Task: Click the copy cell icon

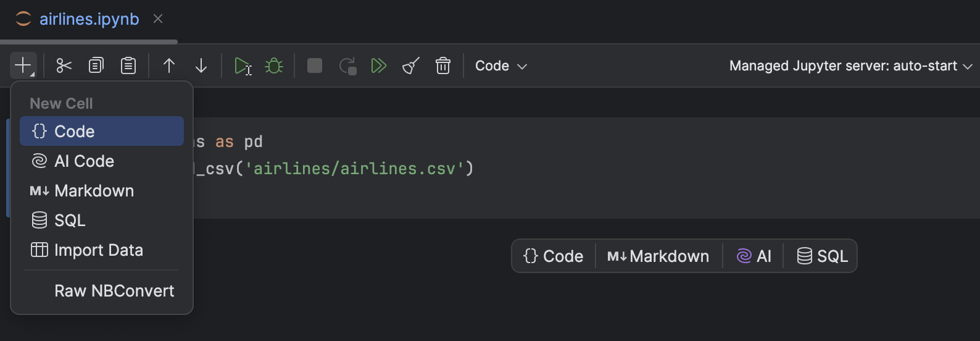Action: point(96,65)
